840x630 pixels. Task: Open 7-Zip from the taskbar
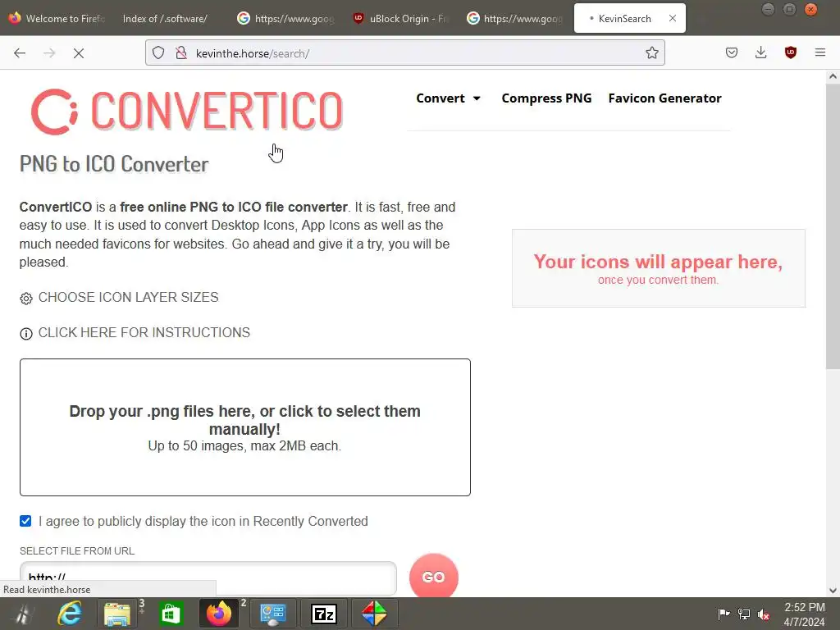point(324,614)
